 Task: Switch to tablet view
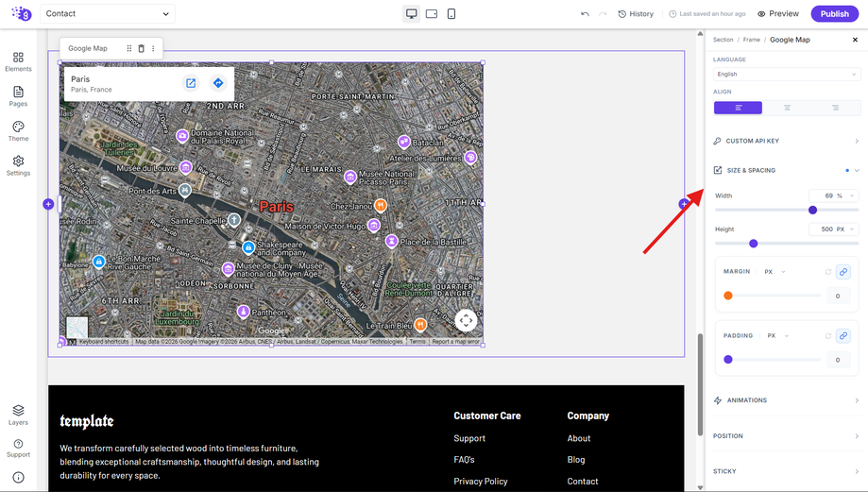click(432, 14)
